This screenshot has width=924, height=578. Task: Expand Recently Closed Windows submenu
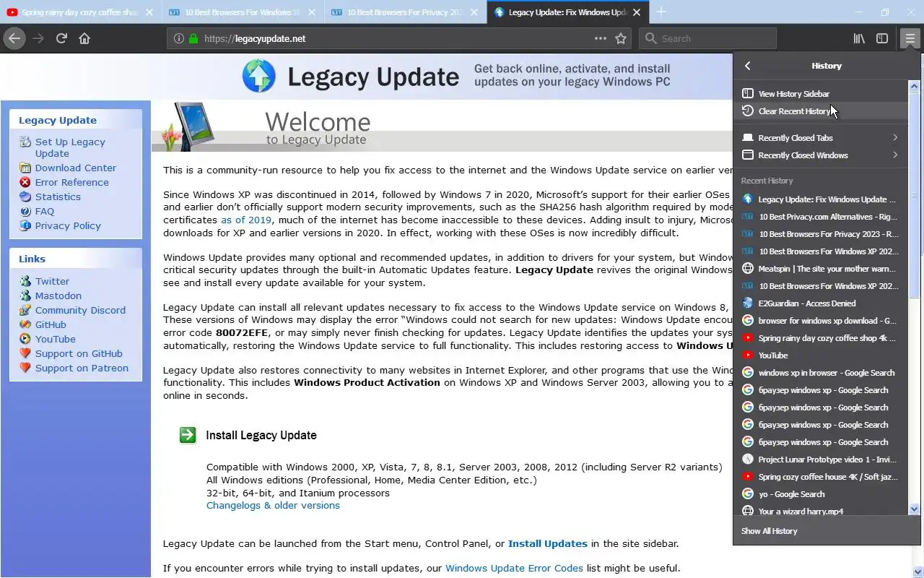click(x=821, y=155)
